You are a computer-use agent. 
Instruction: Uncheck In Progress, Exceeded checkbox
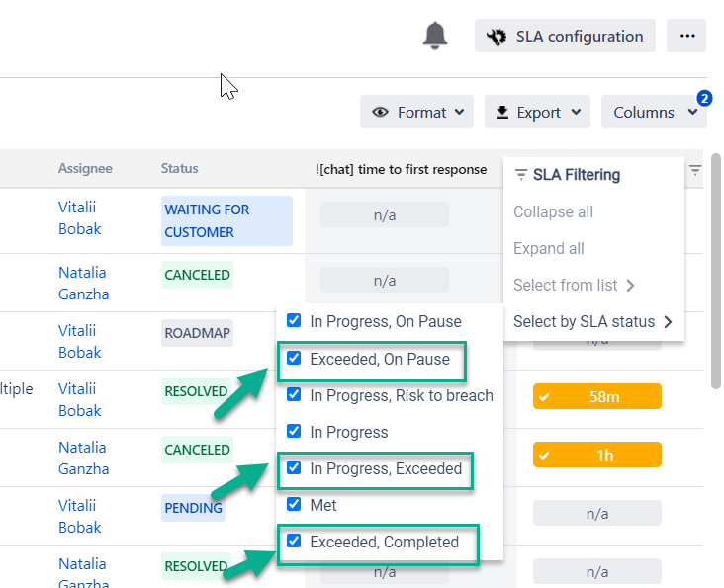pos(294,467)
